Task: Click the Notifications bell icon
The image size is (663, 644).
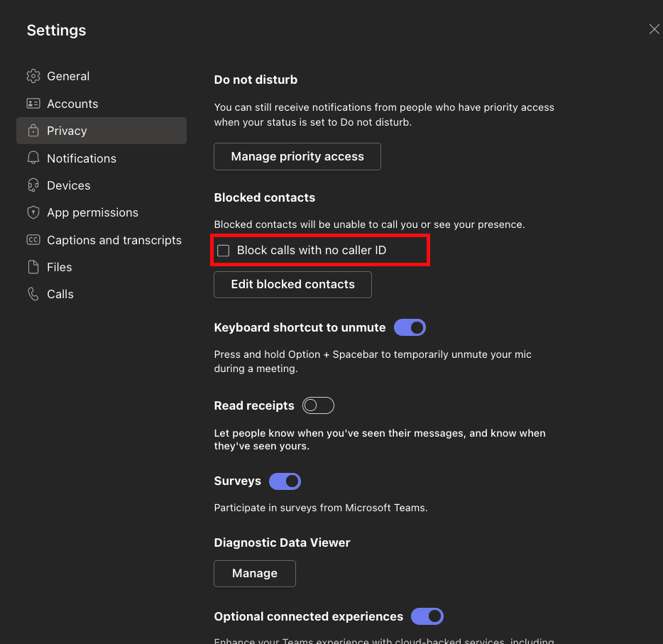Action: click(33, 158)
